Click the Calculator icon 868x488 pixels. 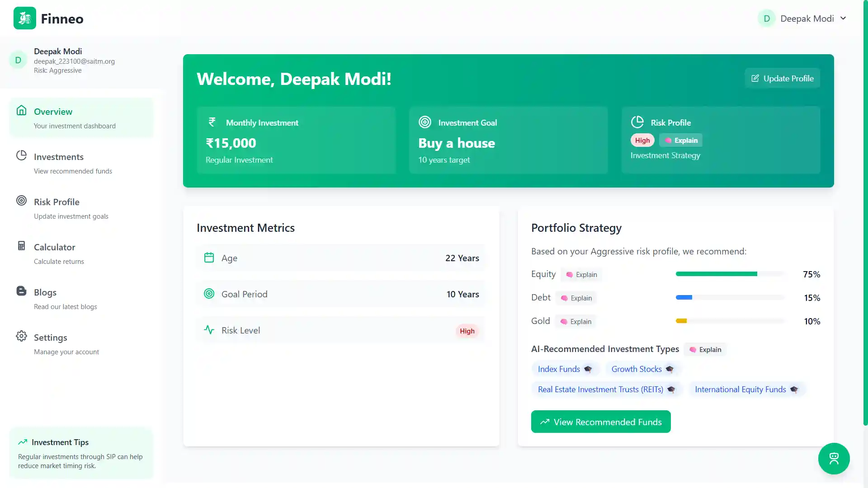pyautogui.click(x=21, y=245)
